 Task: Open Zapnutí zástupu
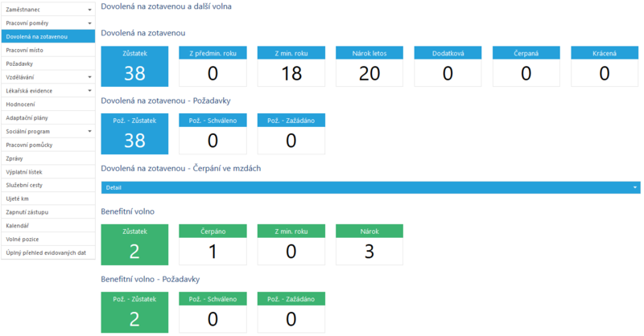[x=48, y=212]
